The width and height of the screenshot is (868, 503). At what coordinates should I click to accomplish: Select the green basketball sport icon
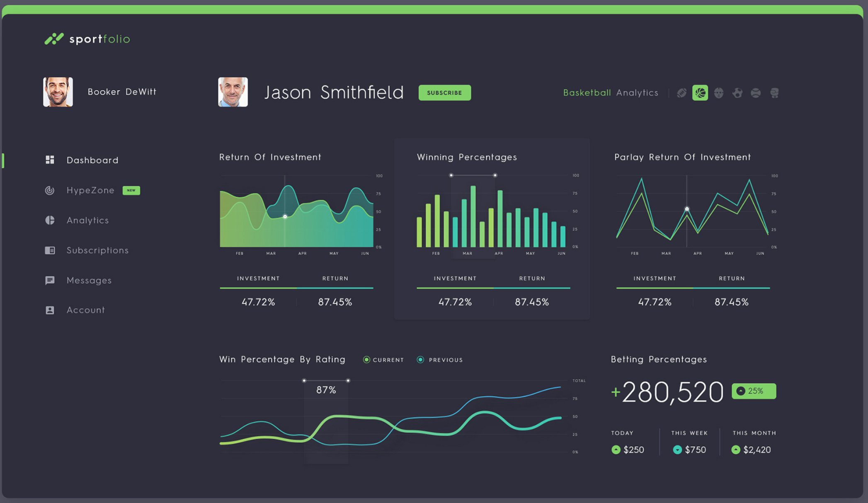click(700, 93)
